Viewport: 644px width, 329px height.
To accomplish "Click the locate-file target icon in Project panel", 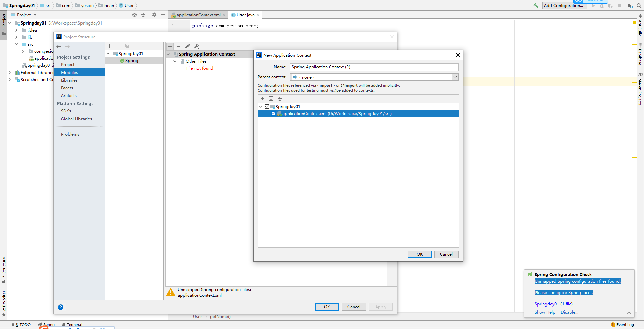I will point(135,15).
